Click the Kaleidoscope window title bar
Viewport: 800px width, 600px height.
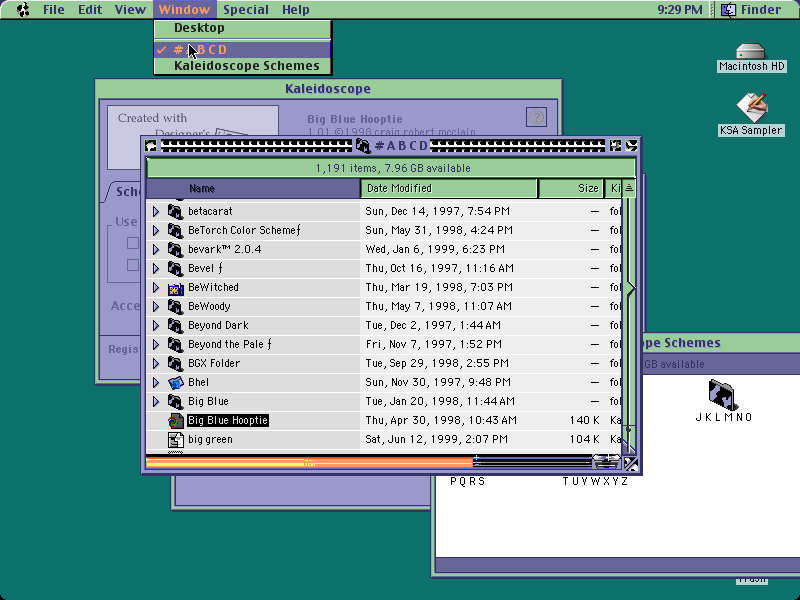pos(328,89)
